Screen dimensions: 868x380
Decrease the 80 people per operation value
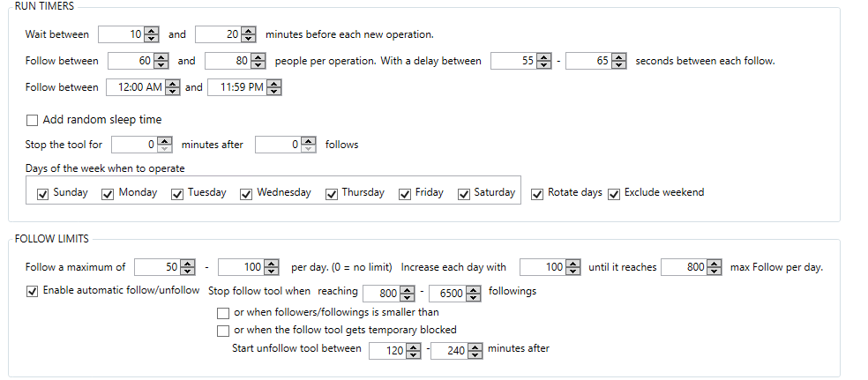tap(258, 64)
